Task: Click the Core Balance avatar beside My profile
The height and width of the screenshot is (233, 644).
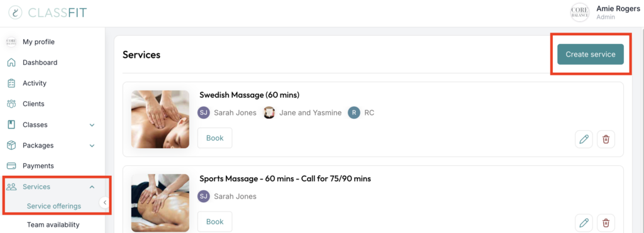Action: point(11,42)
